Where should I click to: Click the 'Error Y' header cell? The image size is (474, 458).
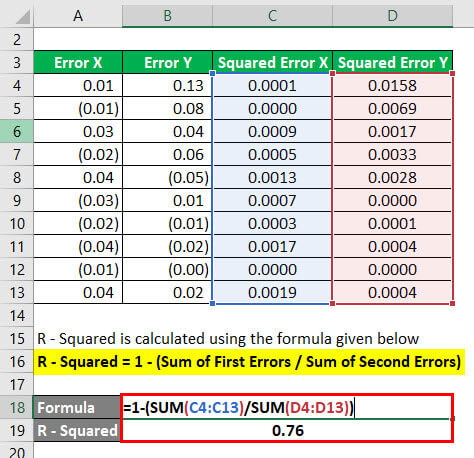click(167, 62)
